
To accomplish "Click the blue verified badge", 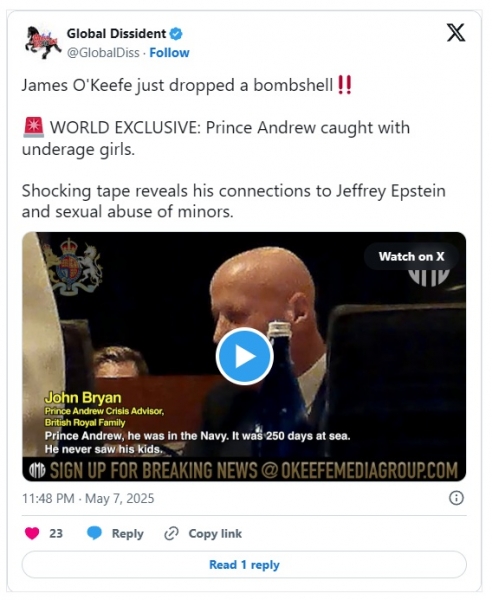I will coord(176,34).
